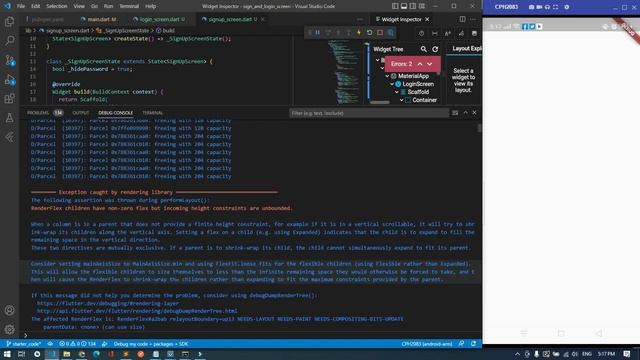This screenshot has height=360, width=640.
Task: Select LoginScreen in Widget Tree
Action: [418, 84]
